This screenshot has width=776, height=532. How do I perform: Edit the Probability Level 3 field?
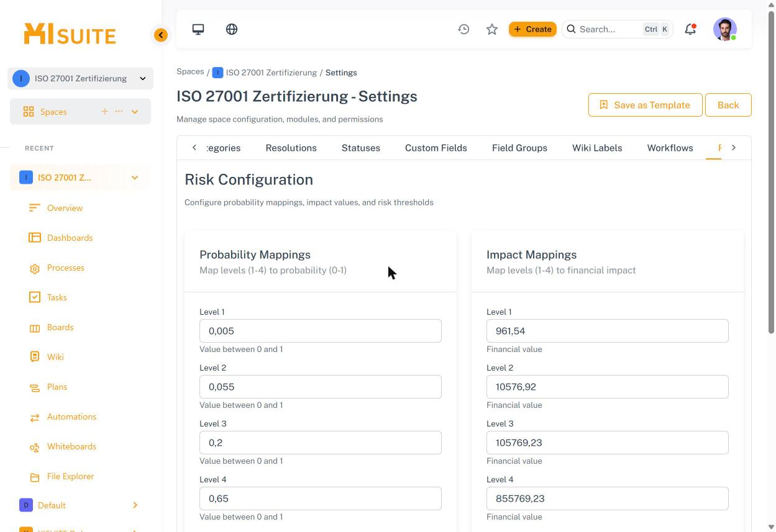click(x=321, y=443)
